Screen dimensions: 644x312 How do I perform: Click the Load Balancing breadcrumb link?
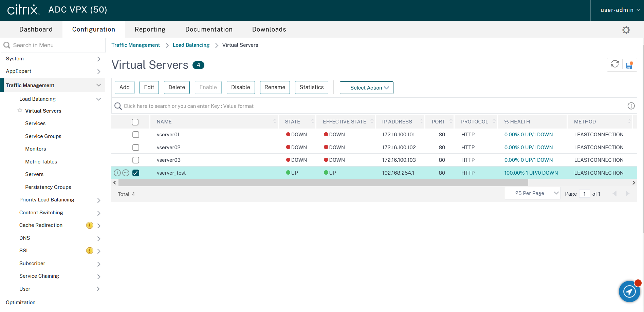point(191,45)
